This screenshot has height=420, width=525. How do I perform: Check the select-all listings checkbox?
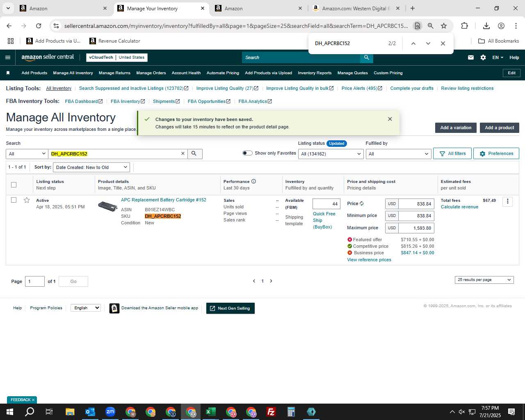tap(14, 185)
